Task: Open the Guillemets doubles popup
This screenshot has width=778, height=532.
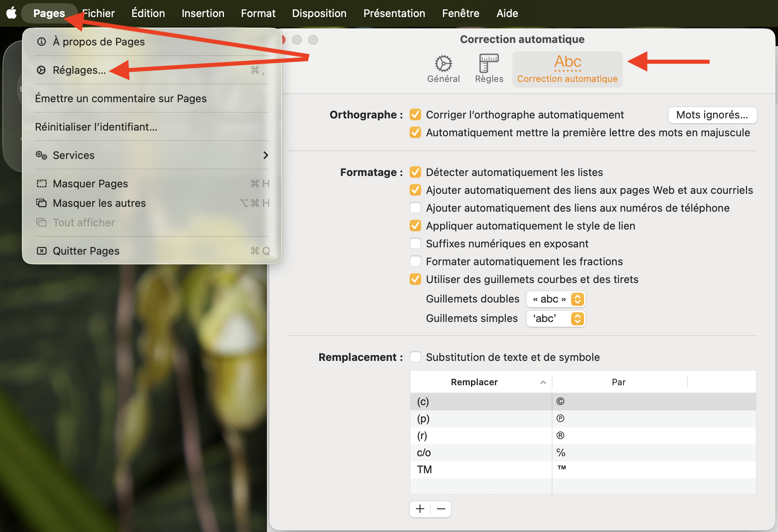Action: coord(556,299)
